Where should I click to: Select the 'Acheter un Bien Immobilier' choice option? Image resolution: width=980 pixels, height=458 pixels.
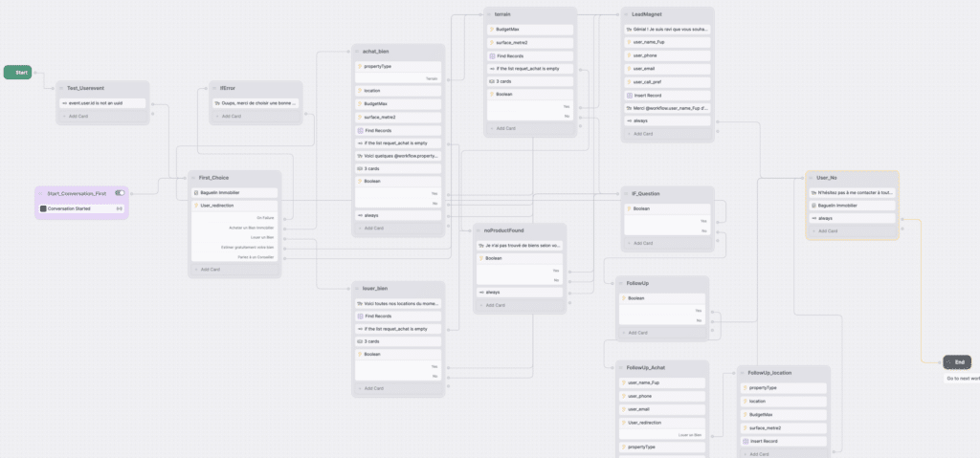pos(252,228)
